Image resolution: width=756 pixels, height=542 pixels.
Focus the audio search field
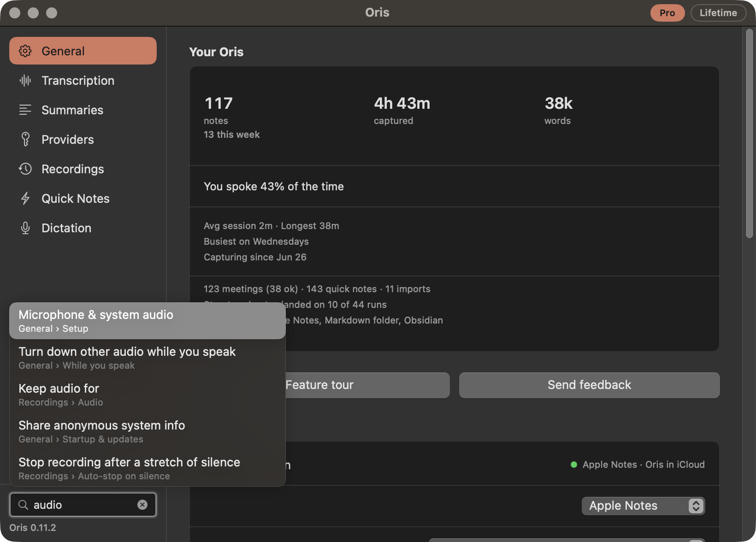click(x=83, y=505)
